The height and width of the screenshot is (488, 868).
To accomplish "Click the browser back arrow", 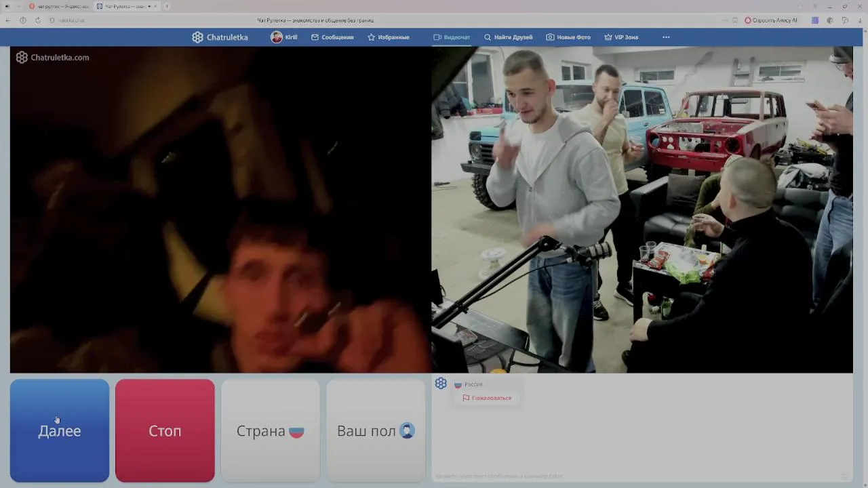I will [x=8, y=20].
